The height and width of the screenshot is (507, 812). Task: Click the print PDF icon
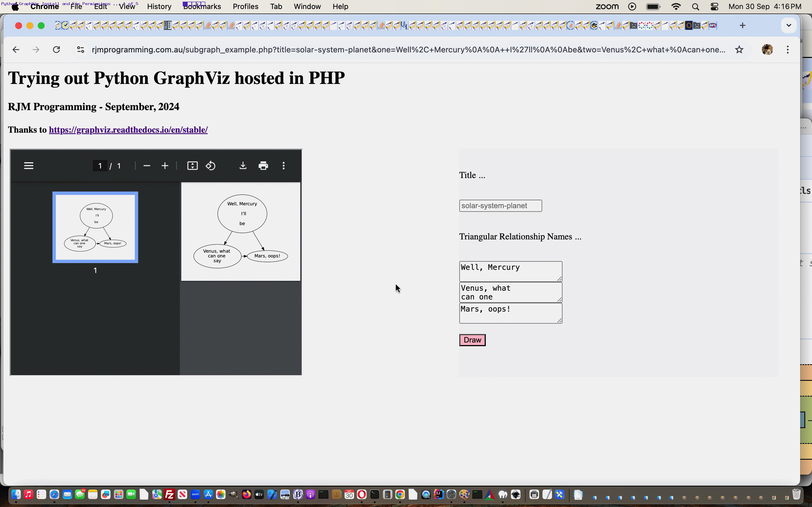tap(264, 166)
